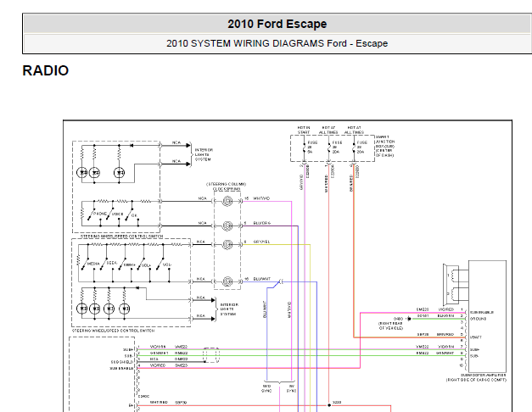This screenshot has width=532, height=412.
Task: Select the VOL- switch label
Action: click(x=167, y=264)
